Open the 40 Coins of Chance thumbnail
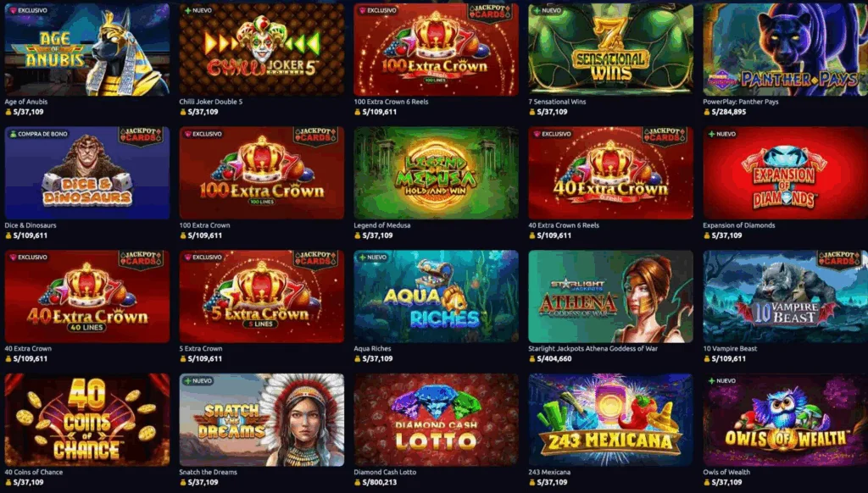The image size is (868, 493). point(87,419)
